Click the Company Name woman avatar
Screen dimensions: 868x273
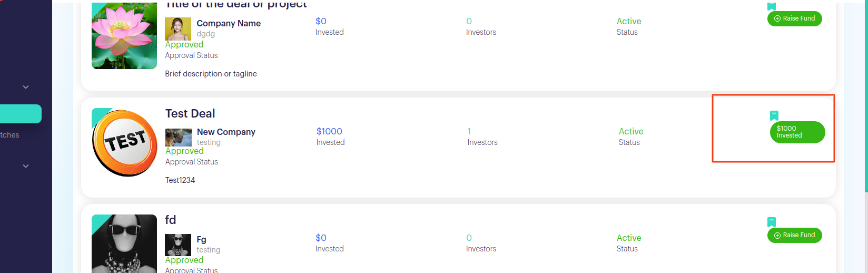click(x=178, y=29)
